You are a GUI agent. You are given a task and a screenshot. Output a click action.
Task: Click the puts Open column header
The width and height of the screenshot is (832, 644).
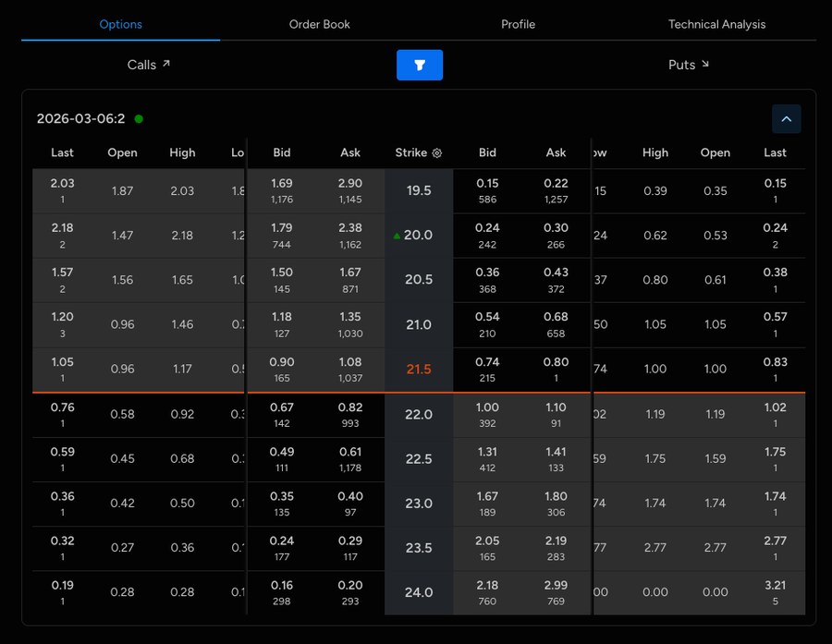pos(715,152)
